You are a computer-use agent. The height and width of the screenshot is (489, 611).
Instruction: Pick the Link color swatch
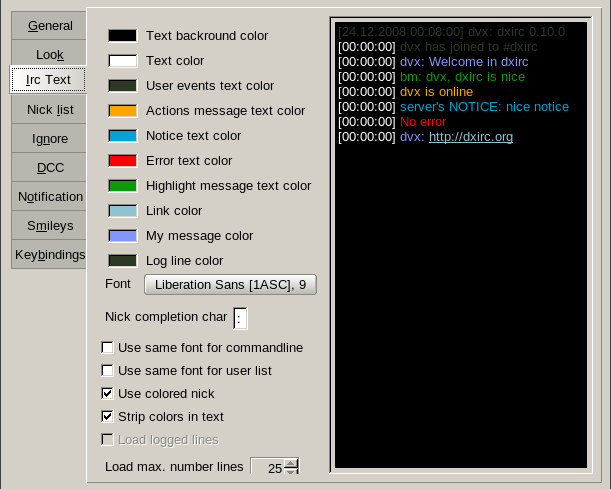point(123,211)
